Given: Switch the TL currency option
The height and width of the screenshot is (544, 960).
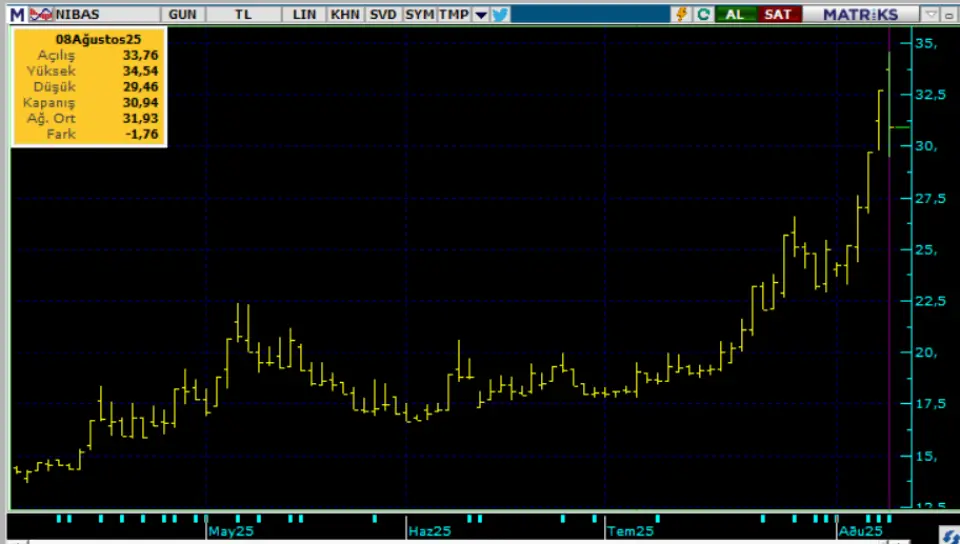Looking at the screenshot, I should [x=243, y=14].
